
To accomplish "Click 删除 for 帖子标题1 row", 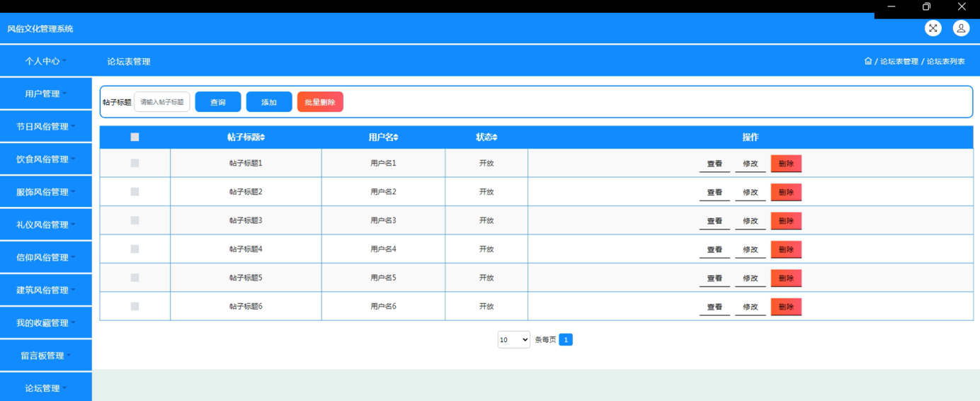I will (786, 164).
